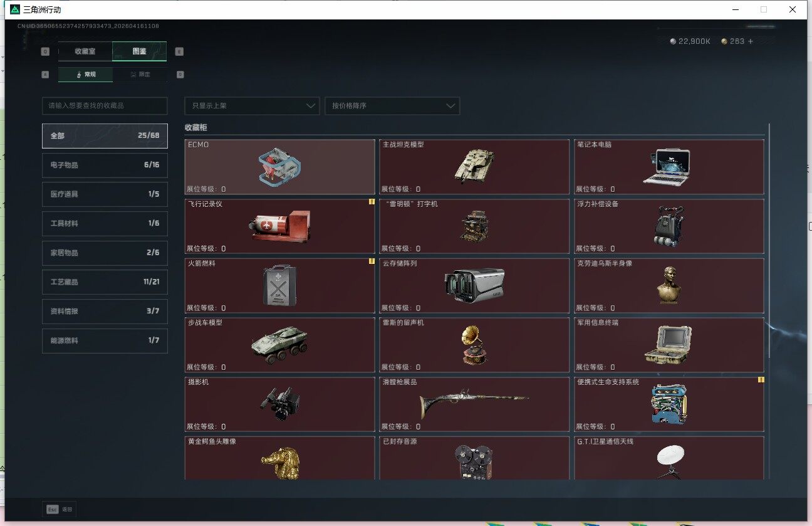Select the 黄金鳄鱼头雕像 gold statue image
The width and height of the screenshot is (812, 526).
pyautogui.click(x=279, y=462)
